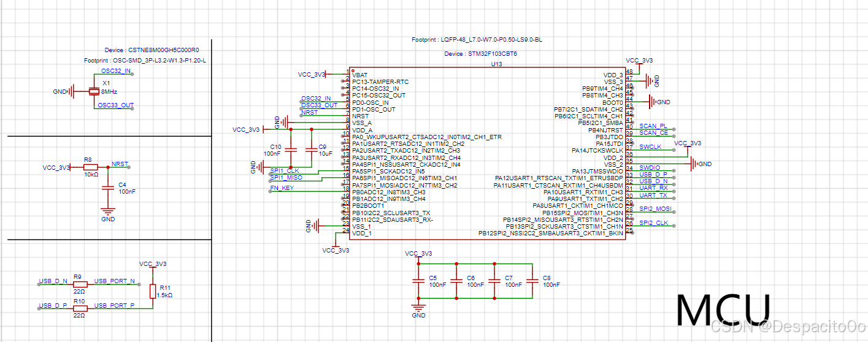Select decoupling capacitor C5 symbol
The height and width of the screenshot is (342, 868).
click(x=418, y=281)
